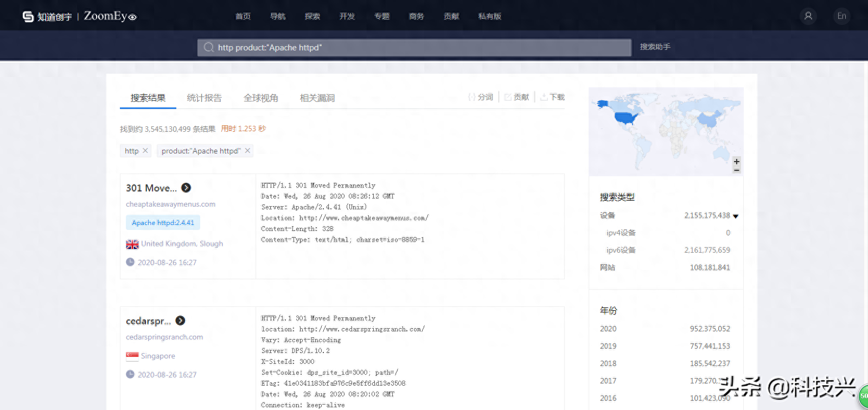Image resolution: width=868 pixels, height=410 pixels.
Task: Click the Apache httpd:2.4.41 tag
Action: [x=163, y=222]
